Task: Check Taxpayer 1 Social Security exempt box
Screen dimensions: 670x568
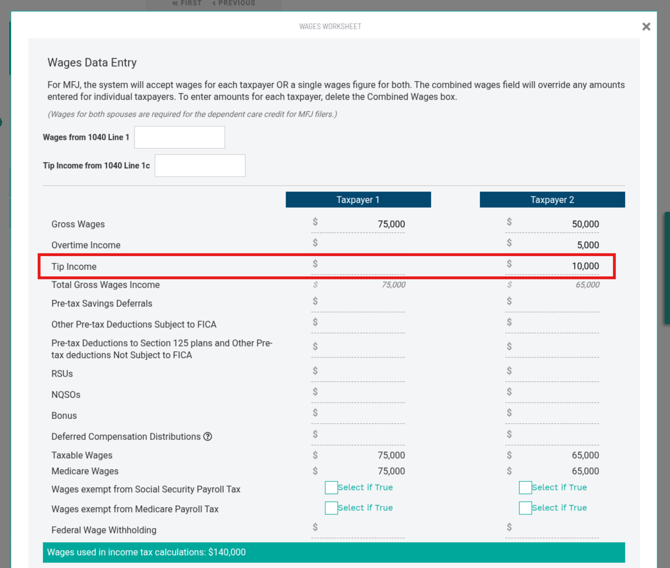Action: point(331,488)
